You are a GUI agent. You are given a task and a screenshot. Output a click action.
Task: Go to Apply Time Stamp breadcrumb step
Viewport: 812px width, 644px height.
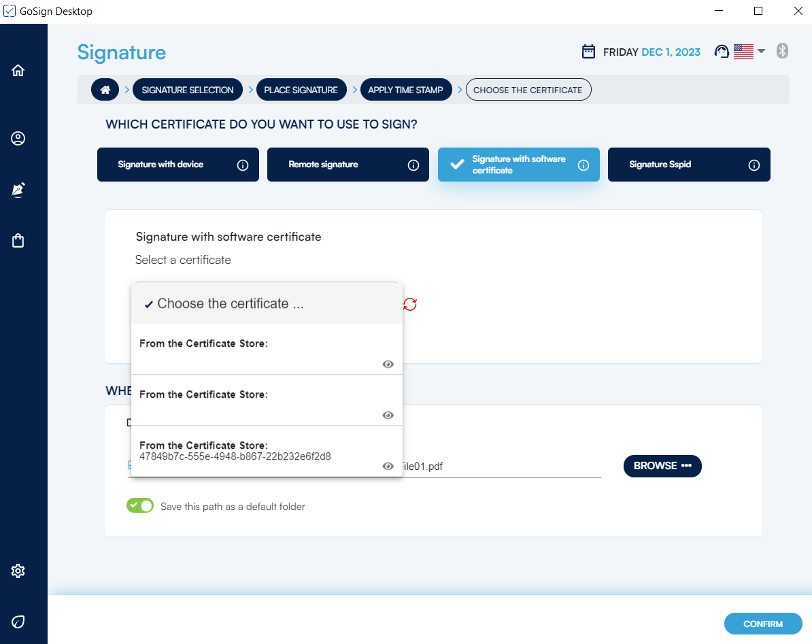[x=405, y=90]
